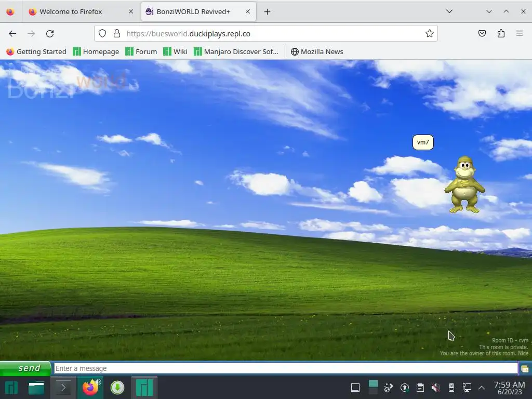
Task: Open the KDE Connect tray icon
Action: [x=389, y=388]
